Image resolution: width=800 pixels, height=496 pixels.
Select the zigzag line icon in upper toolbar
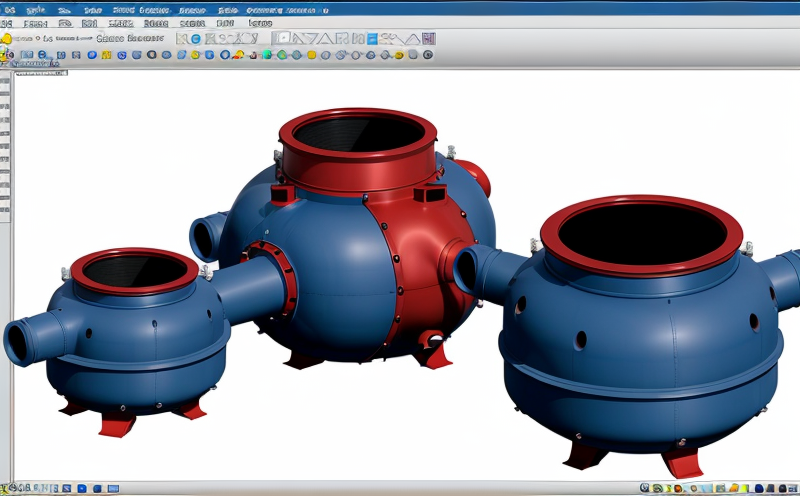(409, 38)
